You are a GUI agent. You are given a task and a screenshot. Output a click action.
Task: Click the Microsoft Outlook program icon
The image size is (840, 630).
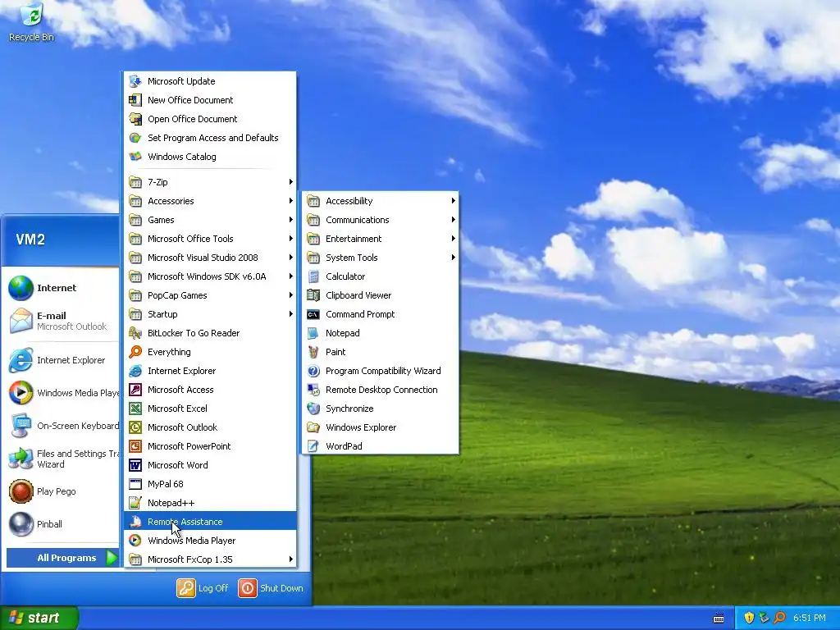[135, 427]
